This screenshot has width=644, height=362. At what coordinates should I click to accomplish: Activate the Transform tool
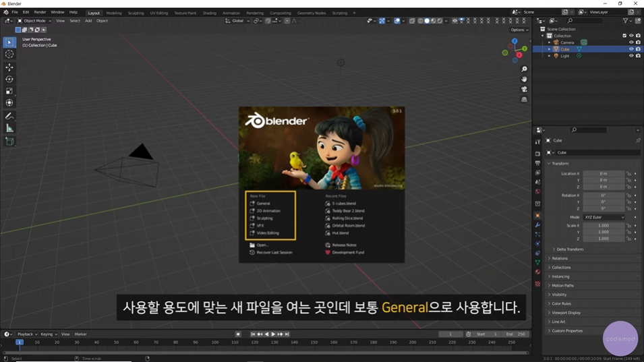(9, 103)
